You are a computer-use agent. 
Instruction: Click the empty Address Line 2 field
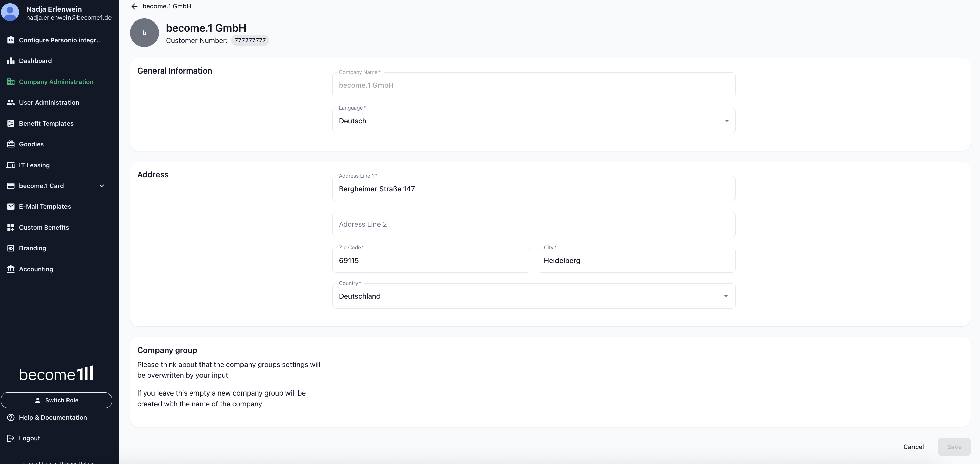point(534,224)
